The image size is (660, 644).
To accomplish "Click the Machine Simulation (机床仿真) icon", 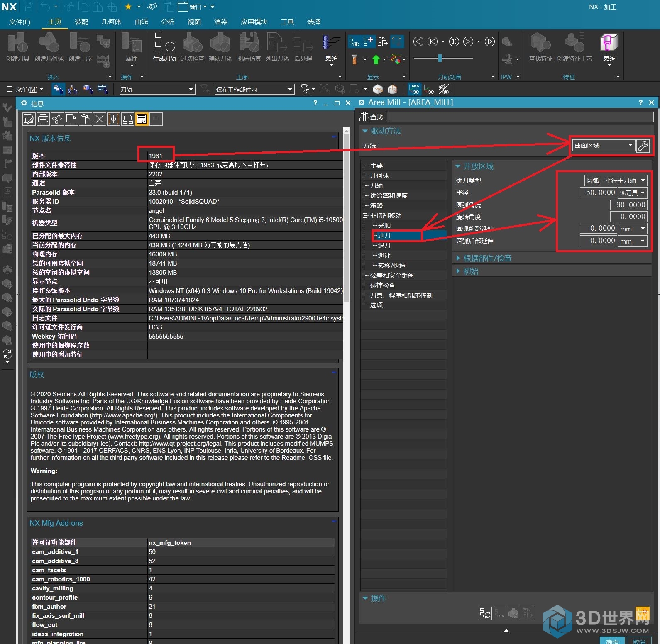I will [x=249, y=43].
